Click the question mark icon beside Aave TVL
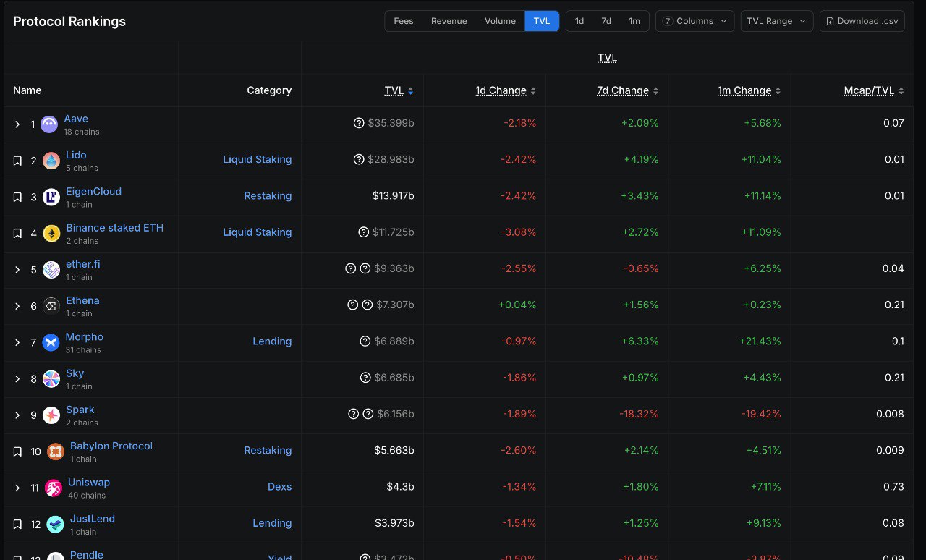 tap(359, 123)
